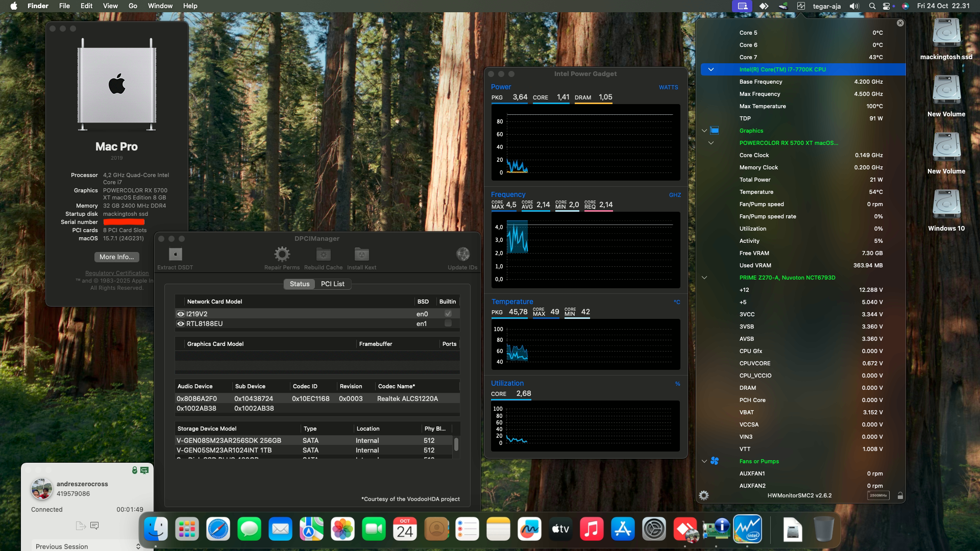
Task: Click the volume icon in menu bar
Action: (854, 6)
